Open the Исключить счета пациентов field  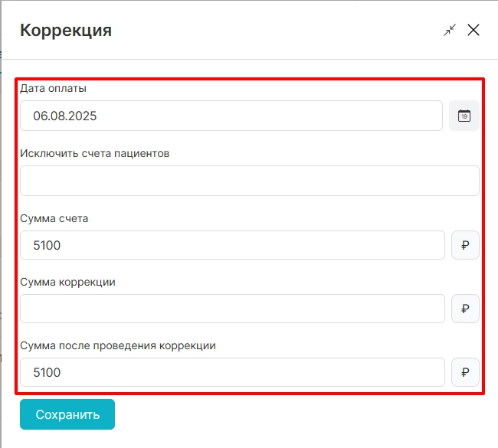[249, 181]
